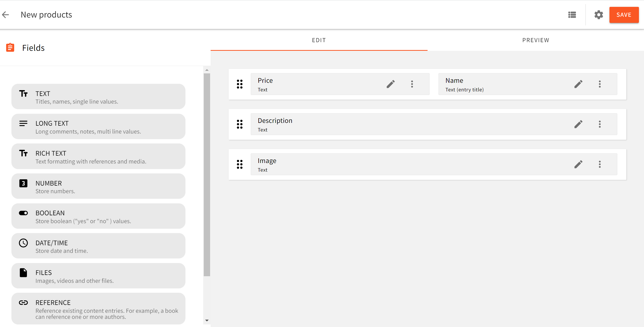Open more options for Price field

click(412, 84)
